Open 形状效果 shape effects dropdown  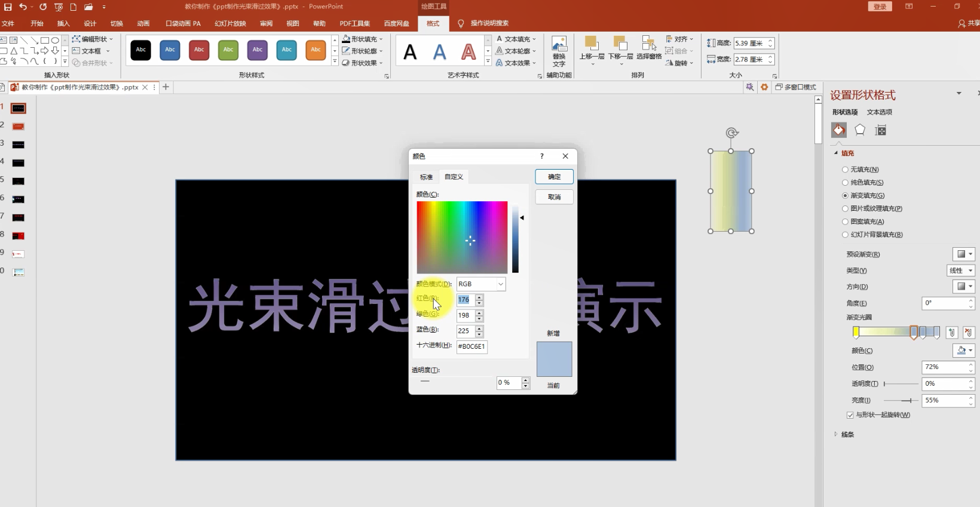[363, 63]
